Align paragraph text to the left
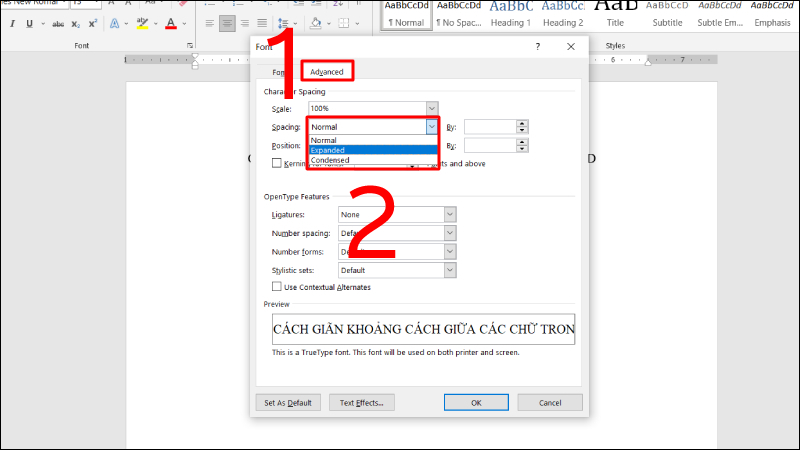This screenshot has height=450, width=800. click(x=210, y=23)
